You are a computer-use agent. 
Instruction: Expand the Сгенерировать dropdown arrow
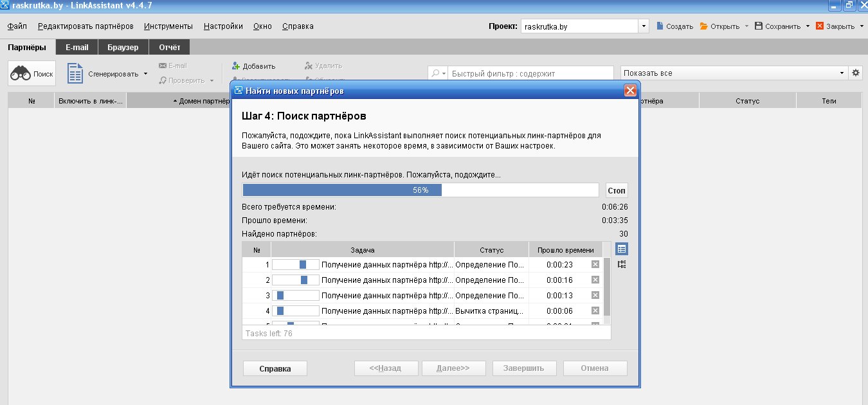(145, 73)
